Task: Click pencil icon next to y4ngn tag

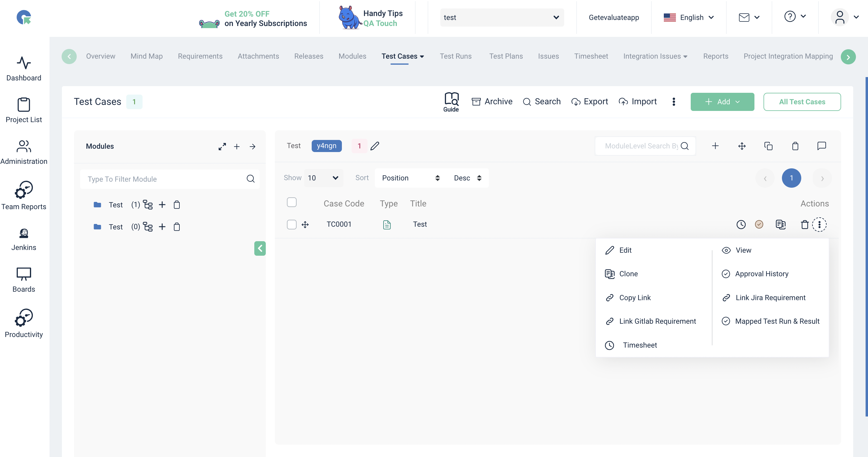Action: click(x=375, y=146)
